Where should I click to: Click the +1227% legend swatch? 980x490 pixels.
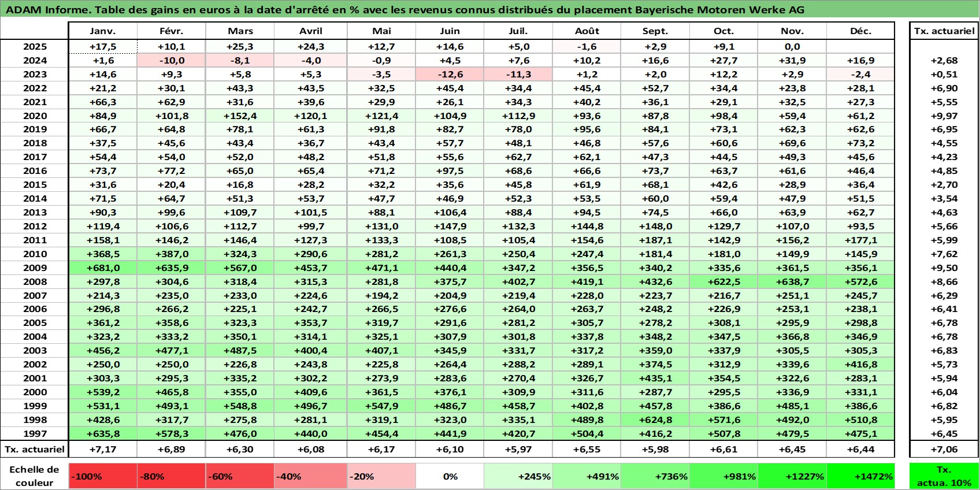coord(792,476)
